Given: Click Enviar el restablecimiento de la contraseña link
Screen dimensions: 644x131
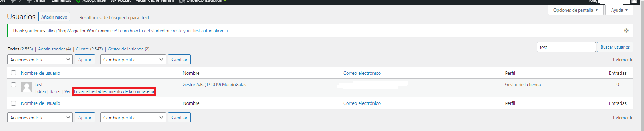Looking at the screenshot, I should tap(114, 91).
